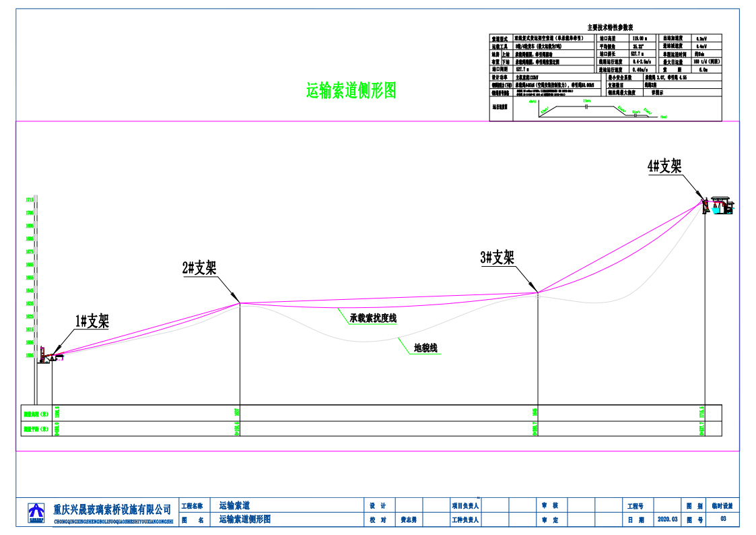Screen dimensions: 756x535
Task: Click the company name 重庆兴晟玻璃索桥设施有限公司
Action: (x=112, y=509)
